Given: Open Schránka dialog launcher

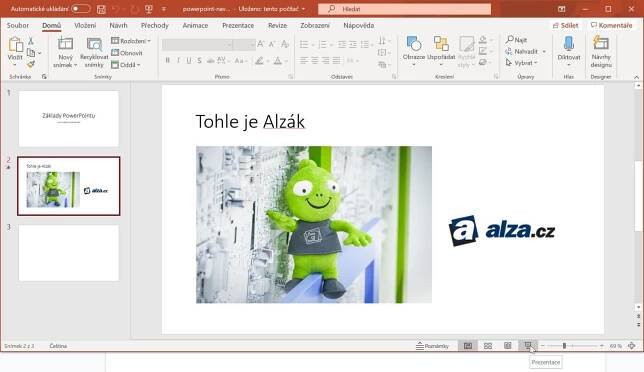Looking at the screenshot, I should coord(44,76).
